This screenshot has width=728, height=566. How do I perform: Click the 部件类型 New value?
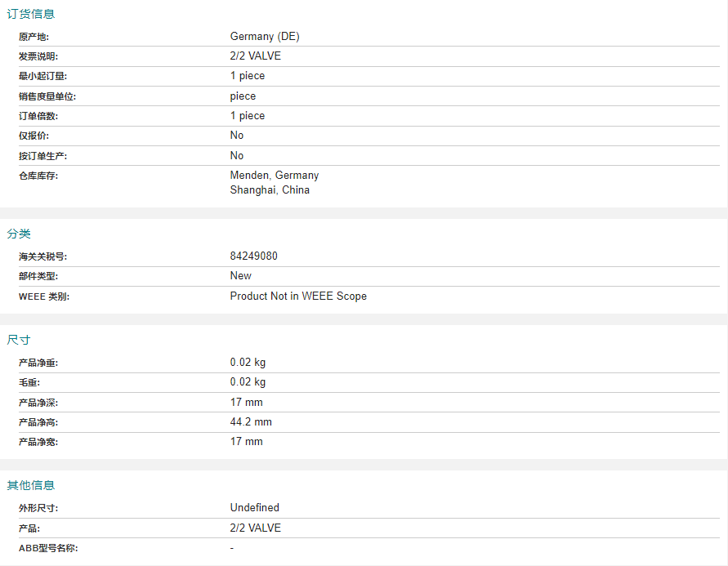tap(240, 275)
